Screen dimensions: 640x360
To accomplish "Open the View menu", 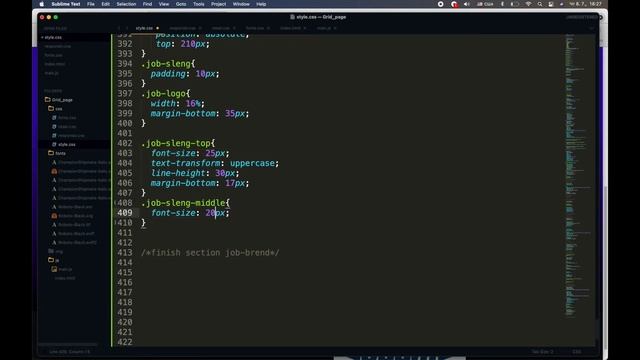I will point(164,4).
